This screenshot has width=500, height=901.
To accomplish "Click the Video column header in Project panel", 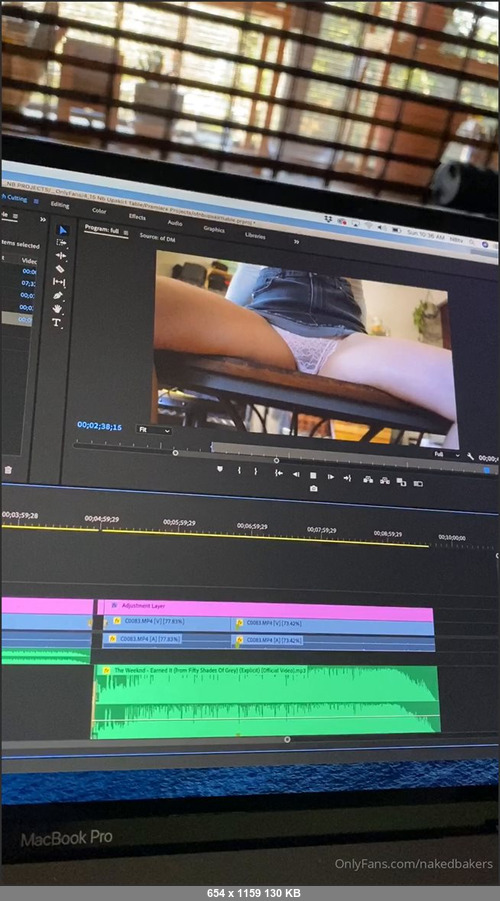I will 30,261.
